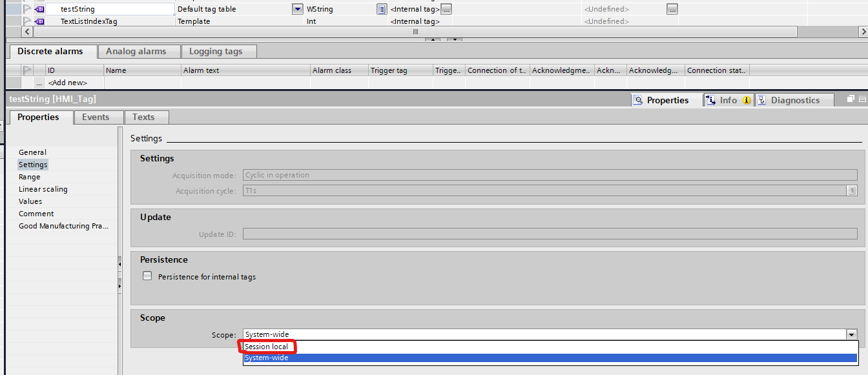Click the Acquisition cycle field showing T1s
The image size is (868, 375).
pos(544,190)
